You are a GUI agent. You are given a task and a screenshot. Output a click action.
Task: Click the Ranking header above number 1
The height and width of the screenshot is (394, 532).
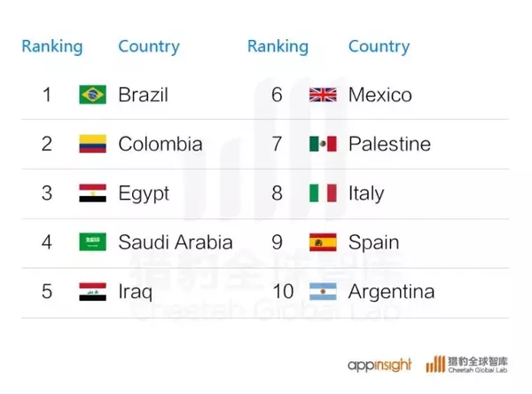pyautogui.click(x=52, y=46)
